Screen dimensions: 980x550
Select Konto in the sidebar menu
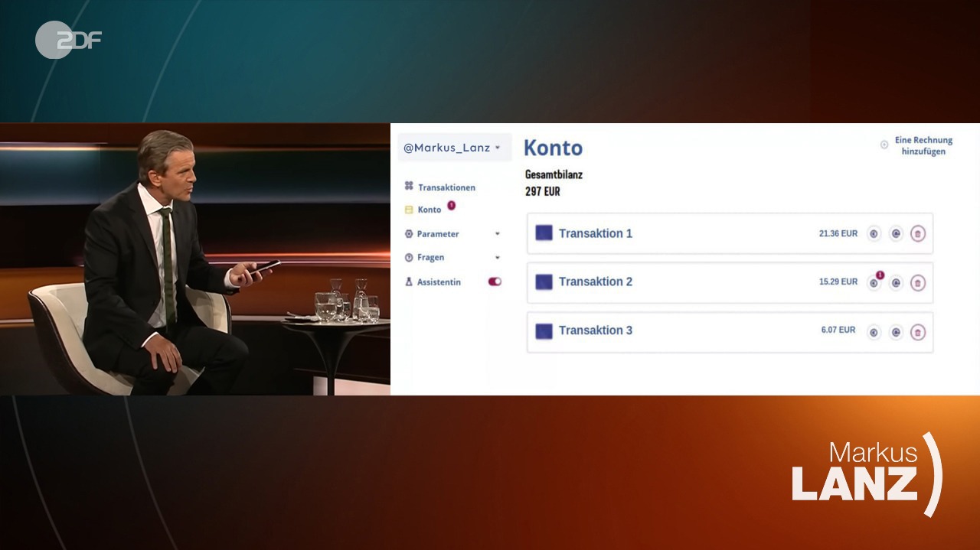(429, 210)
